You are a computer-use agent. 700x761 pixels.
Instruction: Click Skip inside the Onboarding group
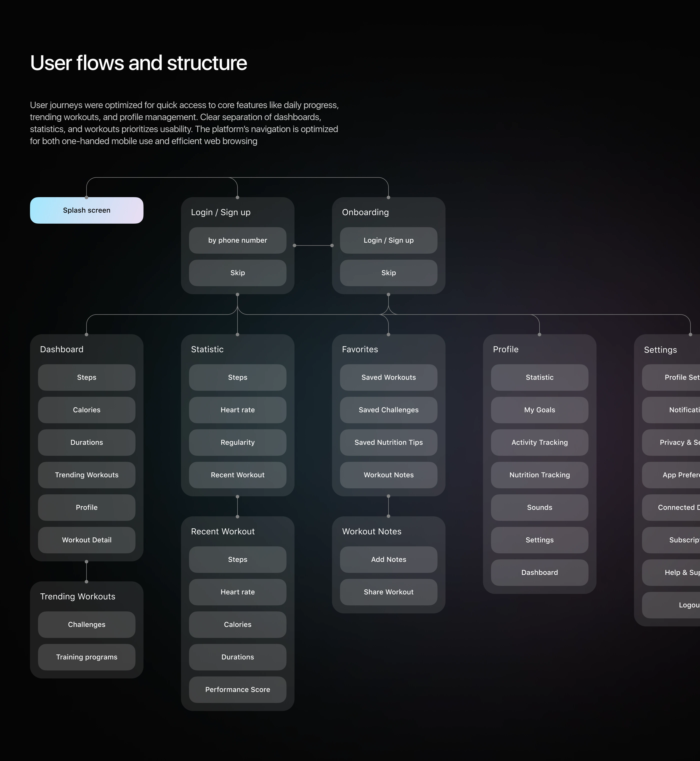pyautogui.click(x=388, y=273)
